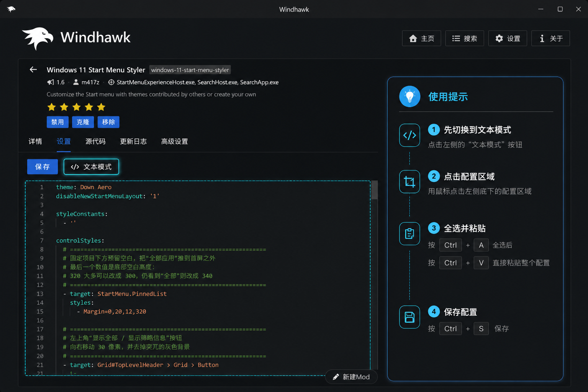Click the 先切换到文本模式 step title
588x392 pixels.
click(477, 130)
